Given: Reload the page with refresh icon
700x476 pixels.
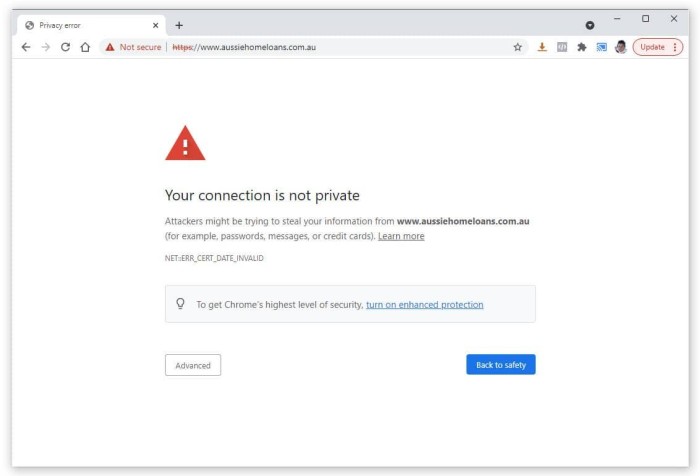Looking at the screenshot, I should (x=65, y=47).
